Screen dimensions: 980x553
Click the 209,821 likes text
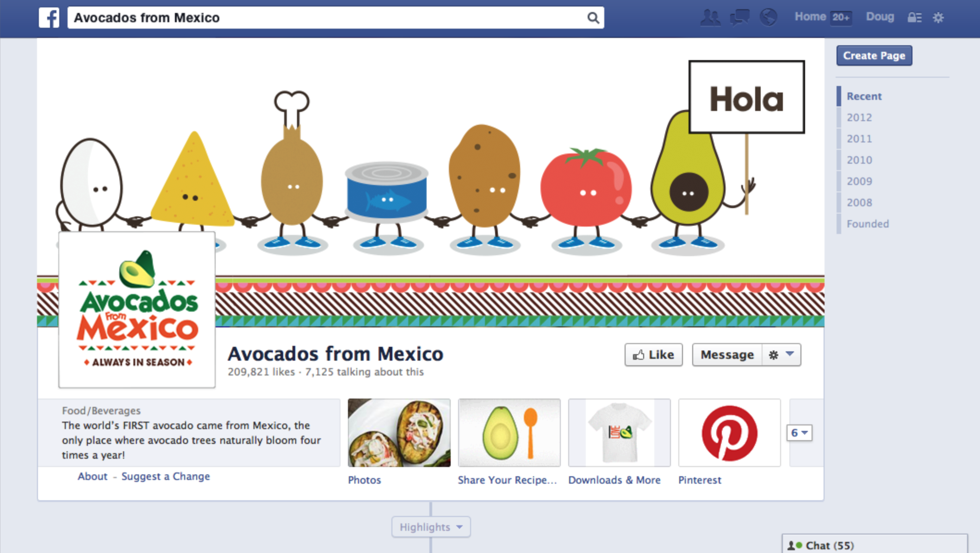pyautogui.click(x=261, y=372)
